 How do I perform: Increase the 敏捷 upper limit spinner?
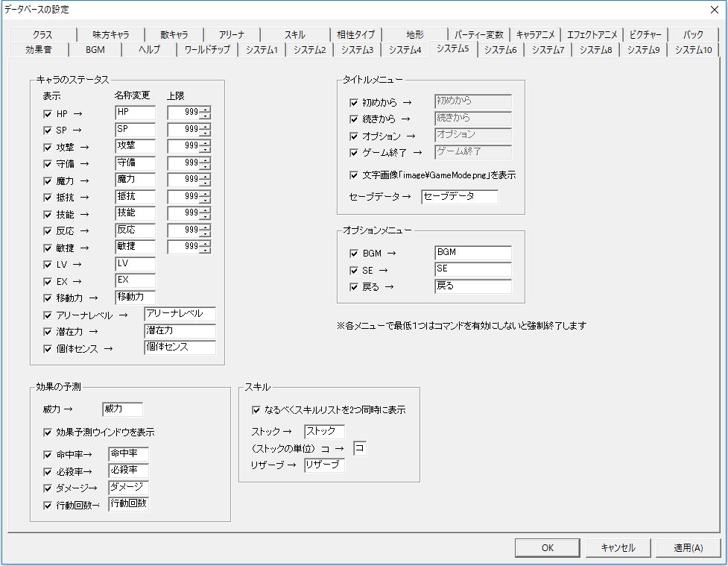click(205, 243)
